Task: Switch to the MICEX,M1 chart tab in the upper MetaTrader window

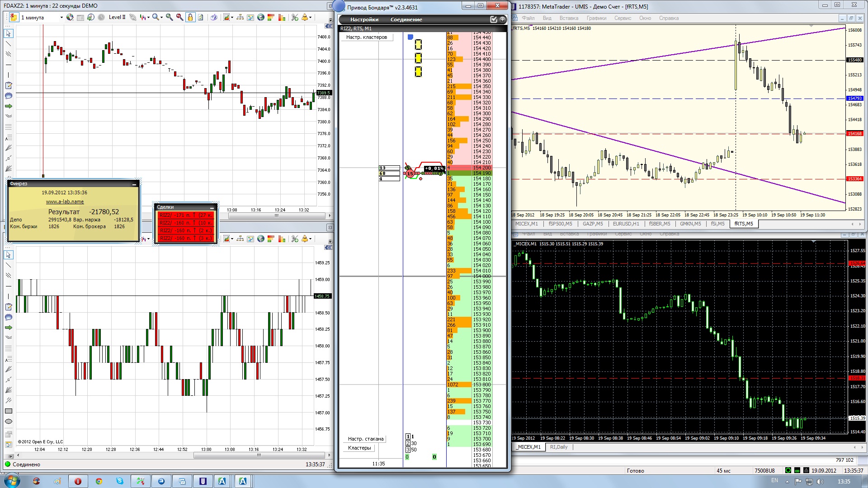Action: (x=527, y=224)
